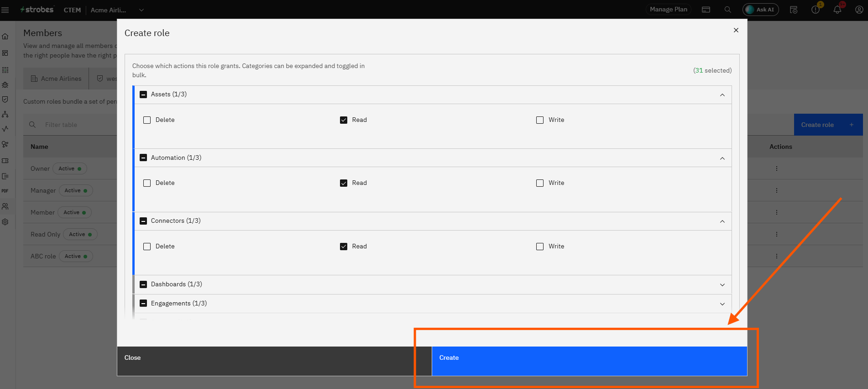868x389 pixels.
Task: Toggle the Dashboards category bulk checkbox
Action: (x=143, y=284)
